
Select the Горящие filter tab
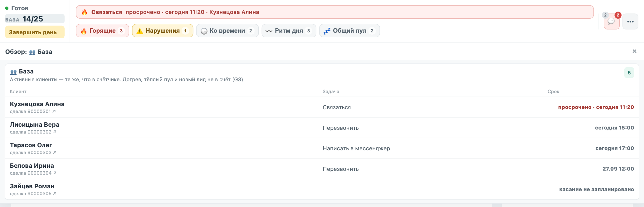click(102, 31)
